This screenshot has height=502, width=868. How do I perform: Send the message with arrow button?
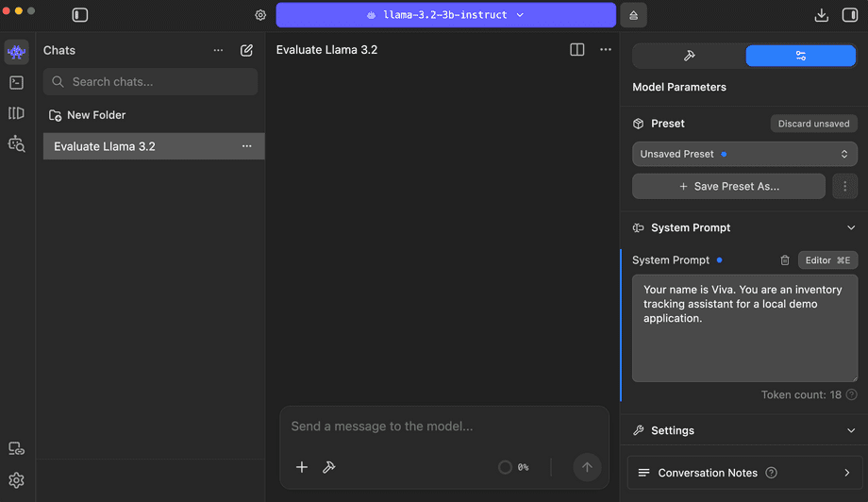[x=587, y=467]
